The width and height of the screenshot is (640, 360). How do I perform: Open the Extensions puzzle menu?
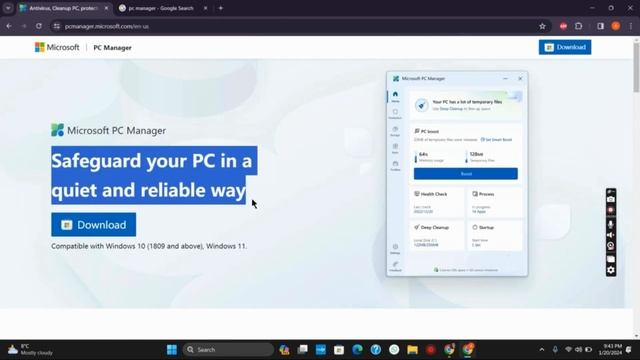coord(578,26)
